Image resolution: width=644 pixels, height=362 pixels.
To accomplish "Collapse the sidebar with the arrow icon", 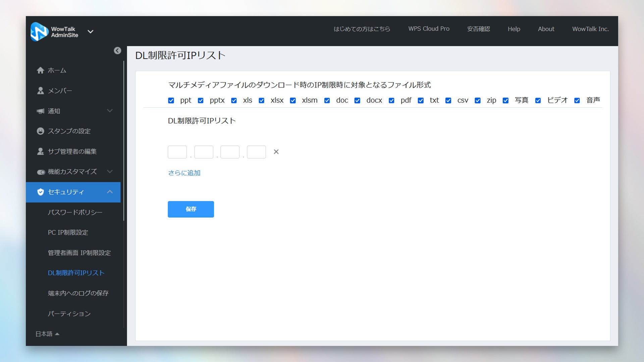I will [x=117, y=51].
